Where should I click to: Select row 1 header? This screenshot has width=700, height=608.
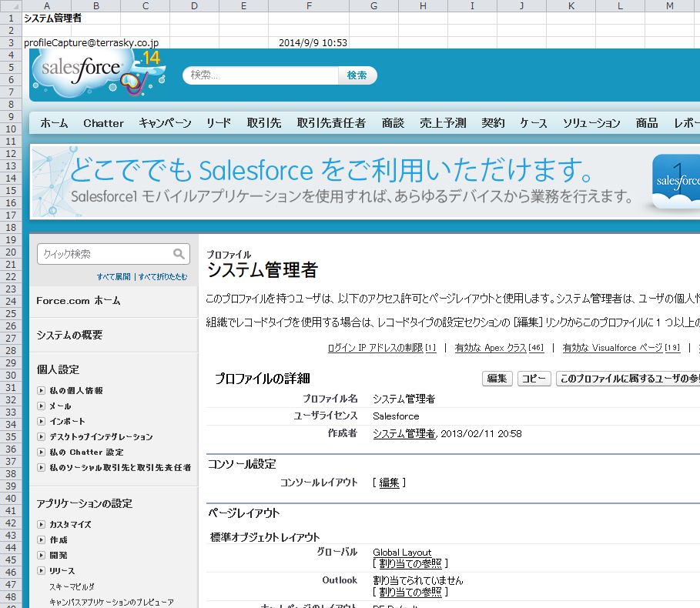11,18
